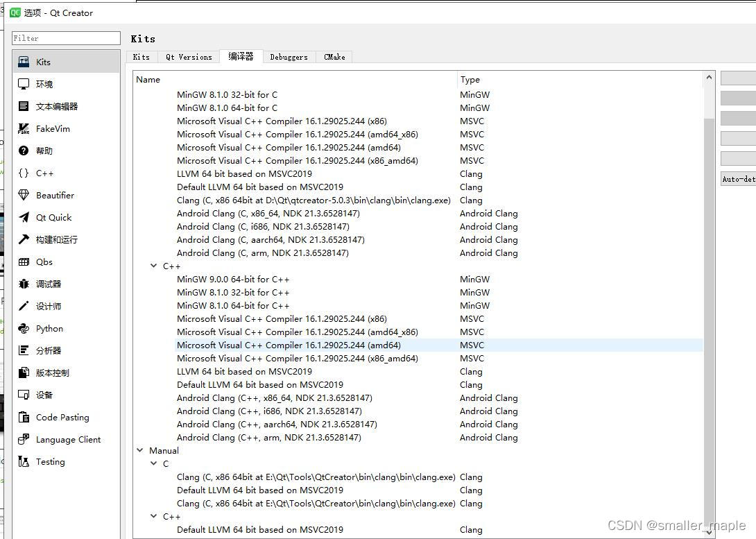Image resolution: width=756 pixels, height=539 pixels.
Task: Switch to the Qt Versions tab
Action: (x=189, y=57)
